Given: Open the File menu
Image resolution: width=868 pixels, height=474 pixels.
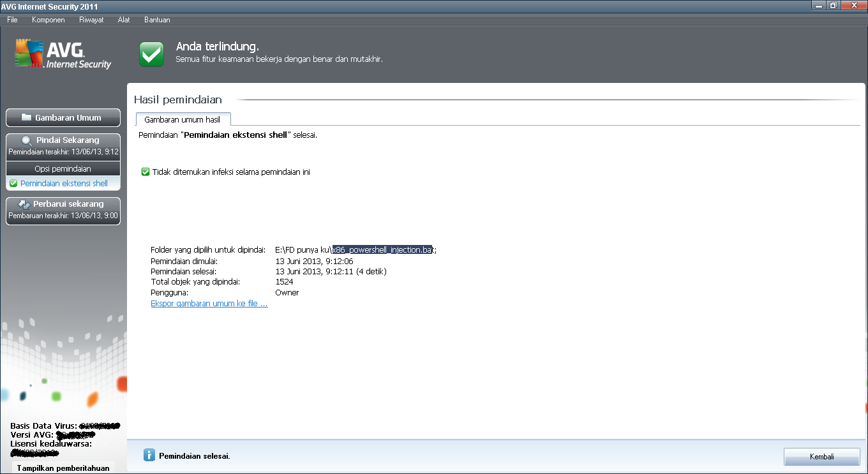Looking at the screenshot, I should point(12,20).
